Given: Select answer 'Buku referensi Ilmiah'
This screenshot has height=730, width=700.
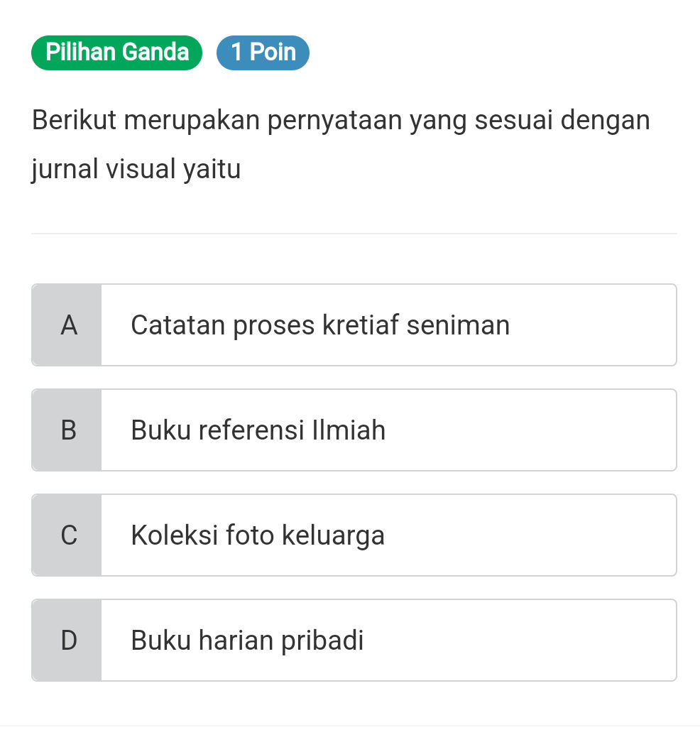Looking at the screenshot, I should 258,430.
